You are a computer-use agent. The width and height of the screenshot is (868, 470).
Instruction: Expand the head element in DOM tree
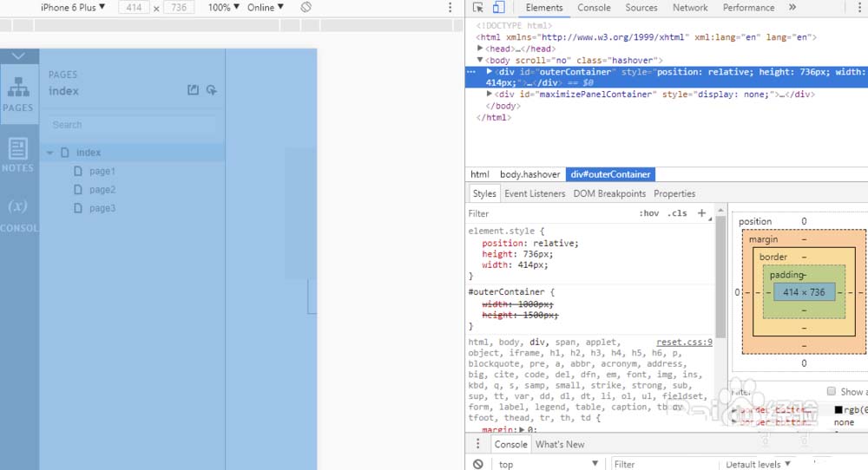point(481,49)
